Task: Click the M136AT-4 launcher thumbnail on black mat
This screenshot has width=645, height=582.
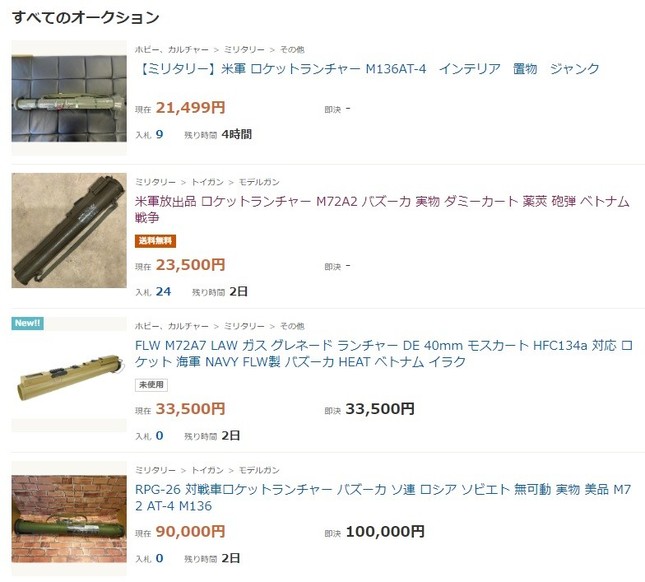Action: coord(69,98)
